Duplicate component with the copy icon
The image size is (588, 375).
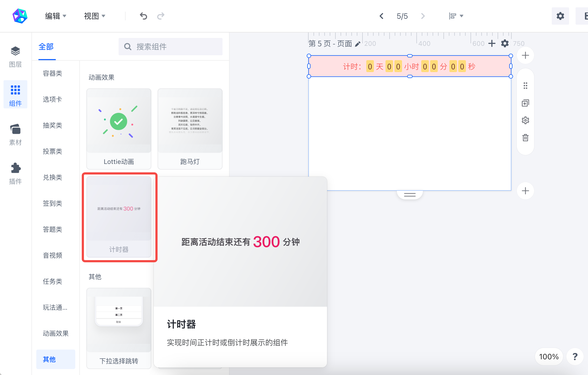click(x=525, y=103)
